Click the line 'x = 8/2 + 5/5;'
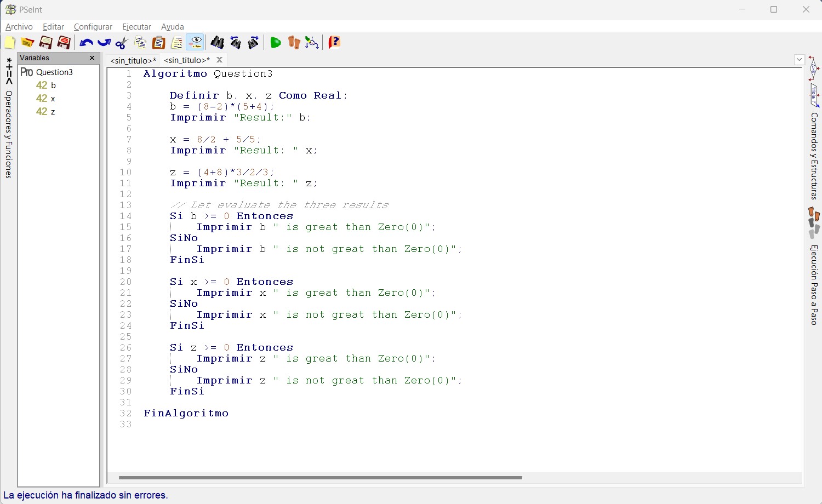This screenshot has height=504, width=822. 216,139
